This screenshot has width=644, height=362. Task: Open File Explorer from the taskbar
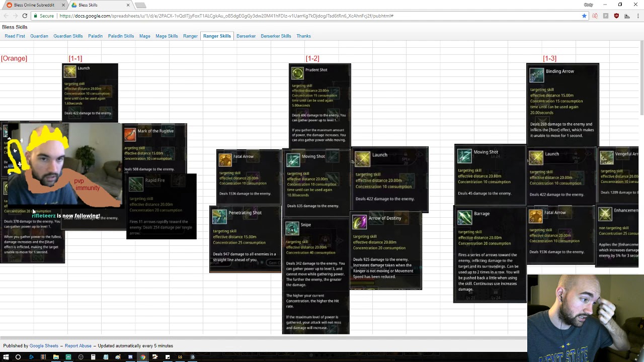pos(56,357)
